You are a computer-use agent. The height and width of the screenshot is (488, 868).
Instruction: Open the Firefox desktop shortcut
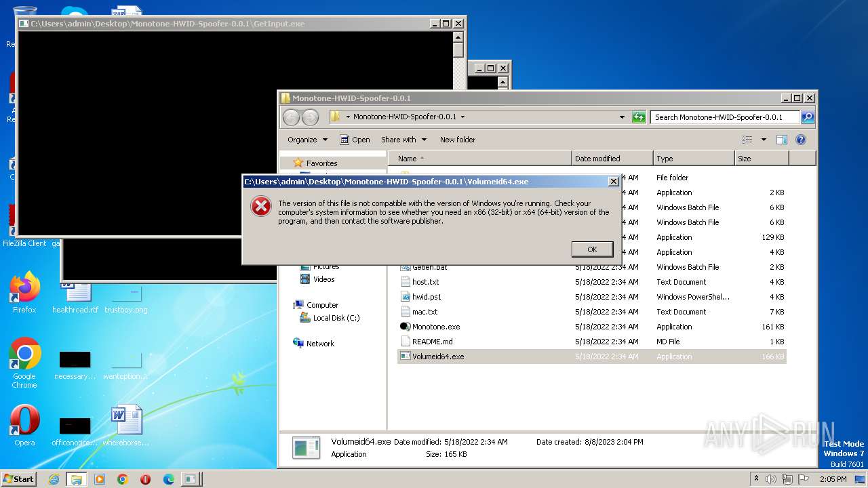24,293
